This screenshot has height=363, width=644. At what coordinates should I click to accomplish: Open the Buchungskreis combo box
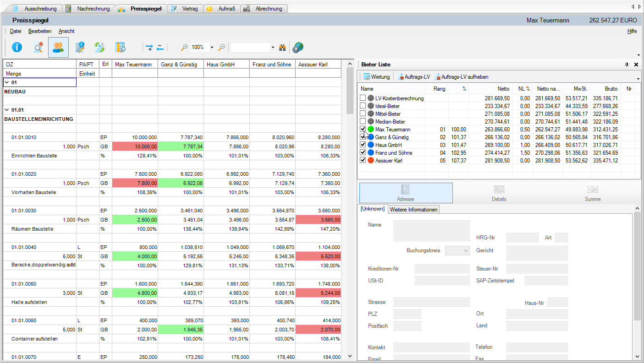pyautogui.click(x=457, y=250)
